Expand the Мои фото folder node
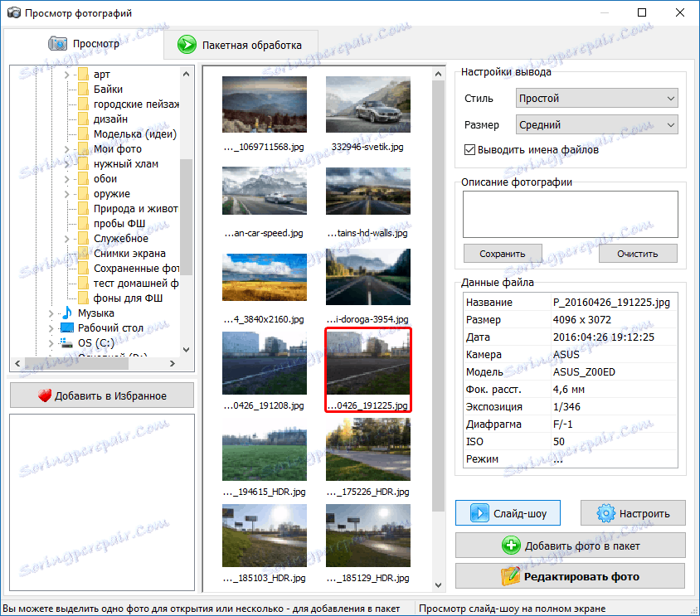Screen dimensions: 700x616 point(66,149)
